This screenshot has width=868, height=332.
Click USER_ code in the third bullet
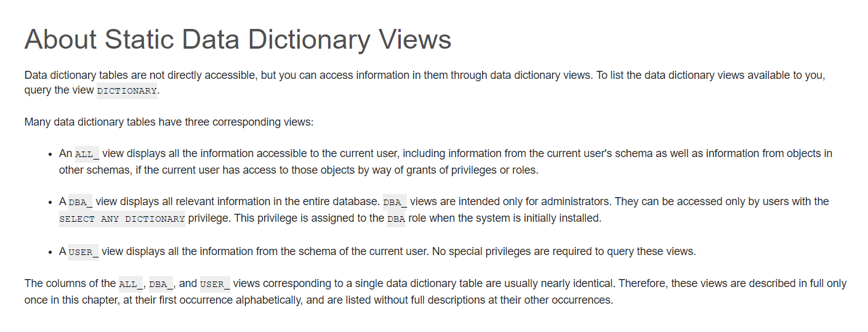click(83, 252)
